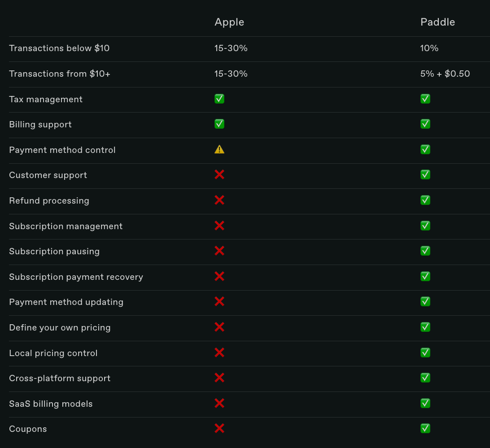Screen dimensions: 490x448
Task: Click Apple's red X for Cross-platform support
Action: point(219,378)
